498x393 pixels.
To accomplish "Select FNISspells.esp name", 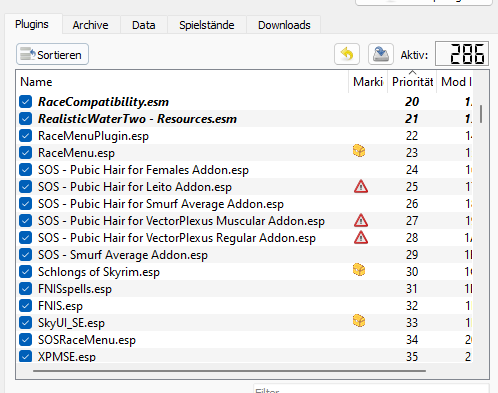I will point(75,289).
